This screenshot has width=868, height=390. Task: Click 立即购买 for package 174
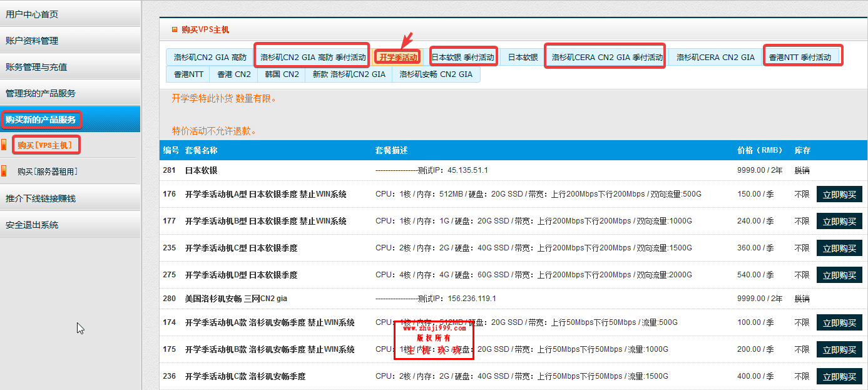[839, 322]
